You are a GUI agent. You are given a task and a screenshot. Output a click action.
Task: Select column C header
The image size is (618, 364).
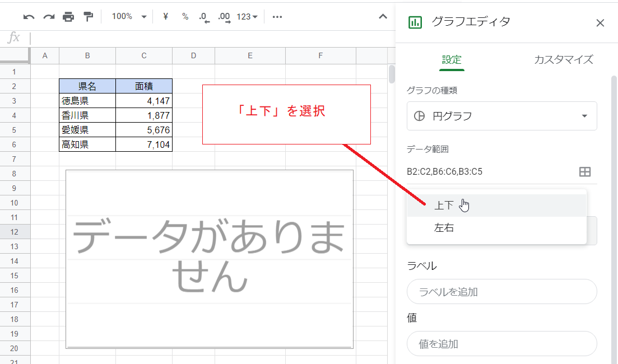point(144,55)
